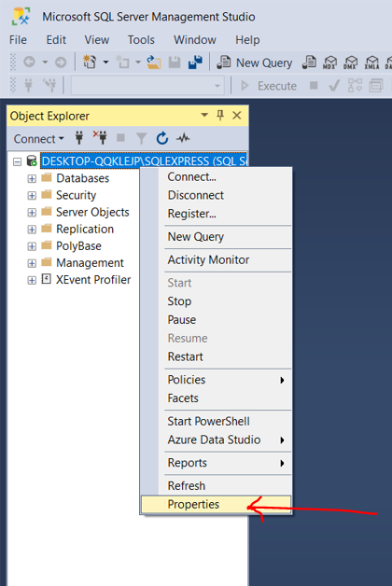392x586 pixels.
Task: Click the Database Engine Query icon
Action: [x=309, y=63]
